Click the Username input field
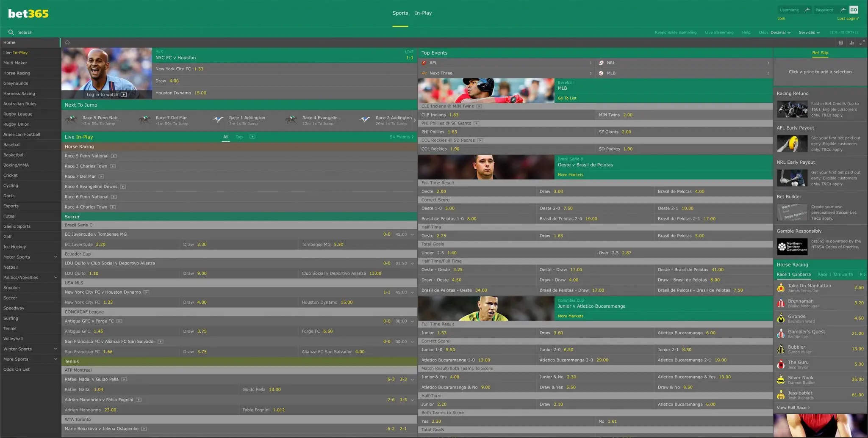868x438 pixels. [x=794, y=10]
